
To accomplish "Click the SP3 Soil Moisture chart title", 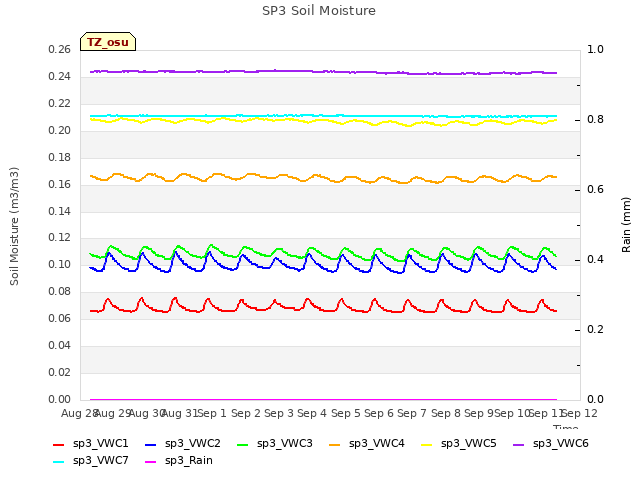I will point(319,11).
